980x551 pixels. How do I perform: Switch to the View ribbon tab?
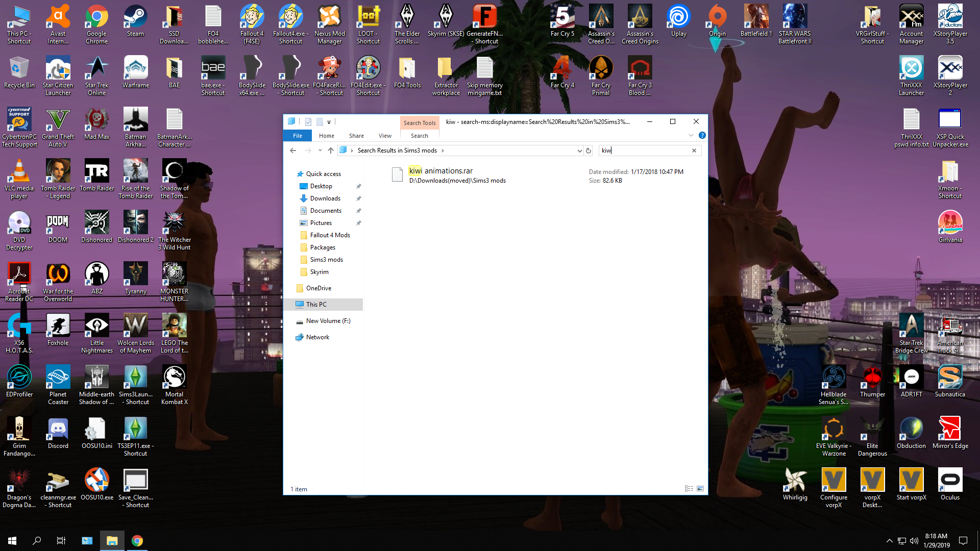(x=385, y=136)
